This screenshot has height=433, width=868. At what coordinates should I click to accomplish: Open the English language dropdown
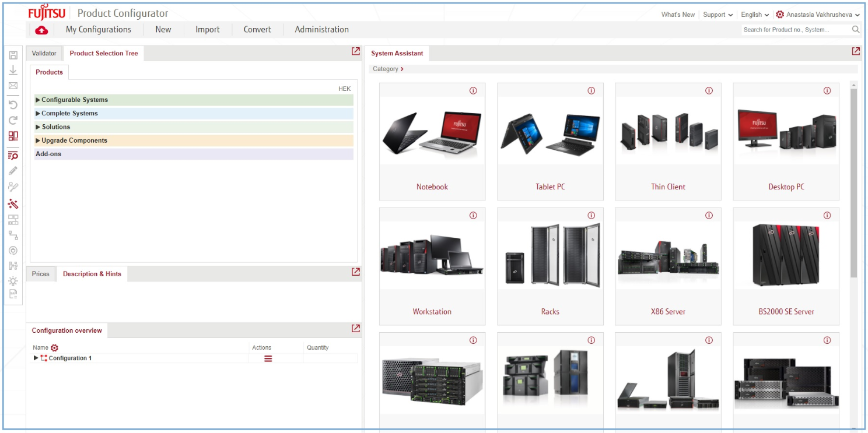755,15
